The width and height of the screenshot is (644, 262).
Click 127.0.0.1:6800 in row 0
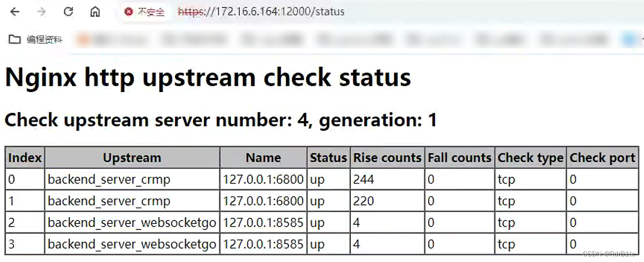pos(263,180)
